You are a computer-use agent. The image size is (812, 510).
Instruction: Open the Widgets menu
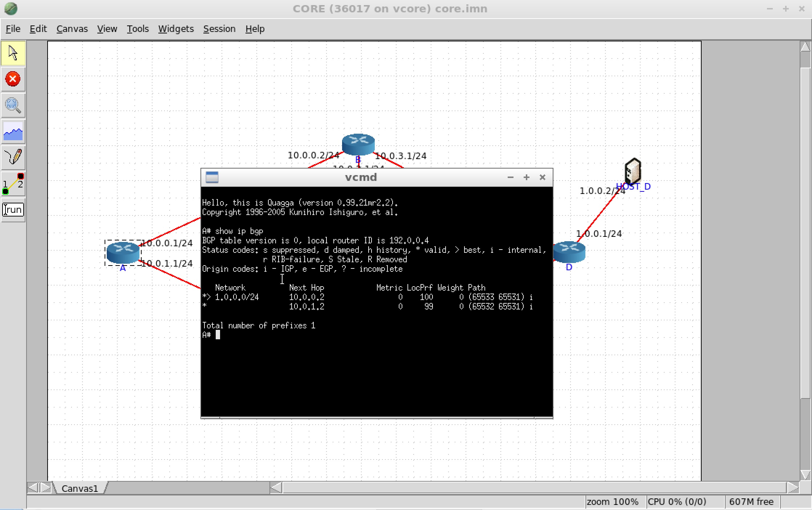click(176, 29)
